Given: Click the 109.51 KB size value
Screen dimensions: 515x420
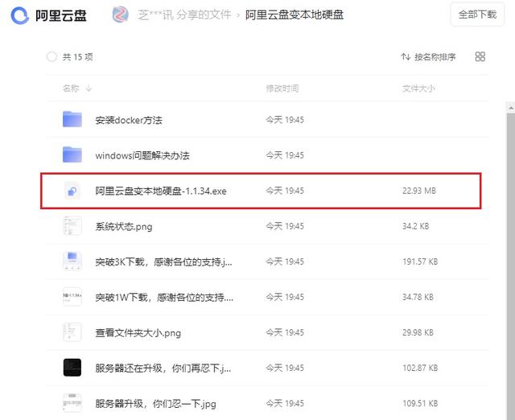Looking at the screenshot, I should click(420, 404).
